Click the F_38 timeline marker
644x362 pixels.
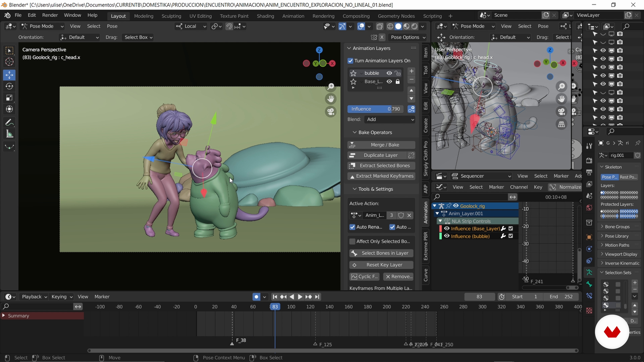(232, 344)
